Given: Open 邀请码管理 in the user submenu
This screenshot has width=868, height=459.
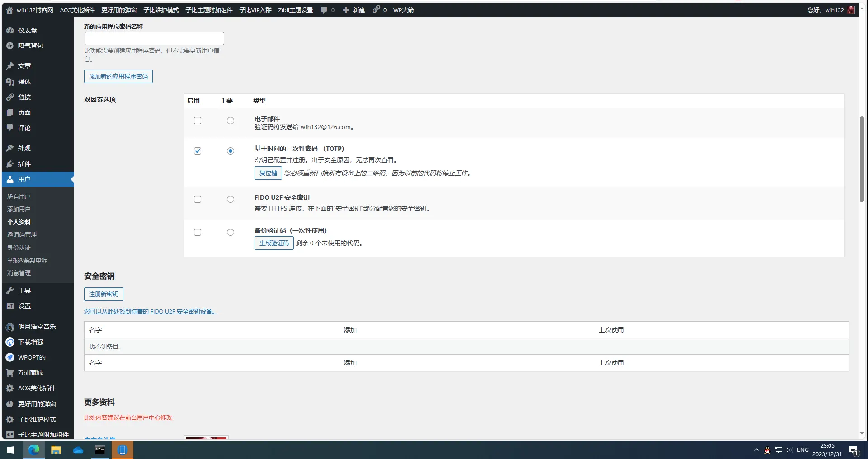Looking at the screenshot, I should click(22, 234).
